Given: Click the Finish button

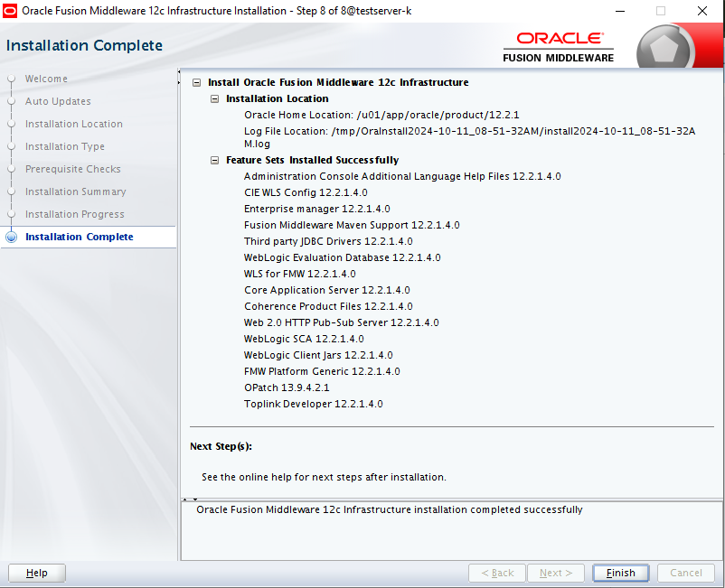Looking at the screenshot, I should coord(620,573).
